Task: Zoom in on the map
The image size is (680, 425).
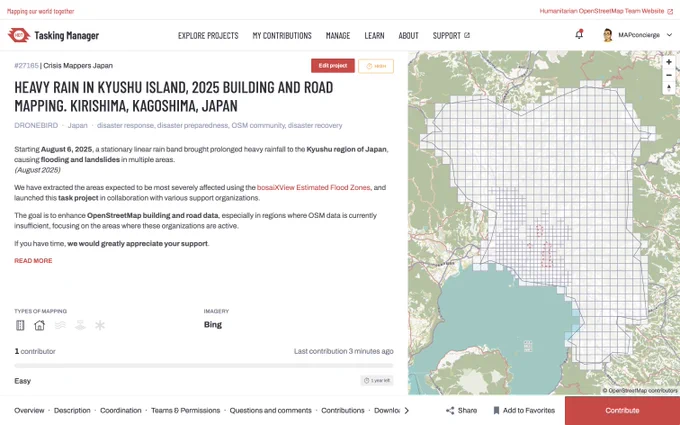Action: (669, 62)
